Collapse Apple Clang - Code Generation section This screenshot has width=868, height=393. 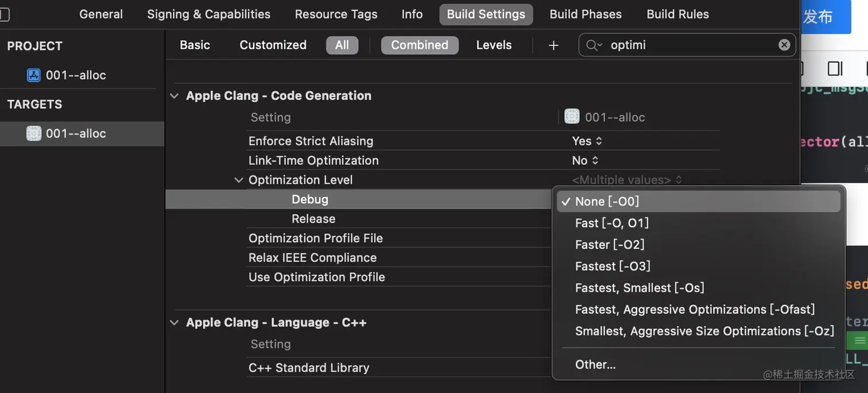175,96
